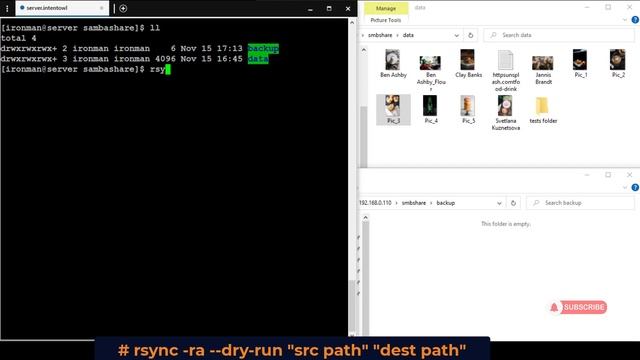Click the up arrow in the data window's navigation pane scrollbar
Screen dimensions: 640x360
pos(364,50)
